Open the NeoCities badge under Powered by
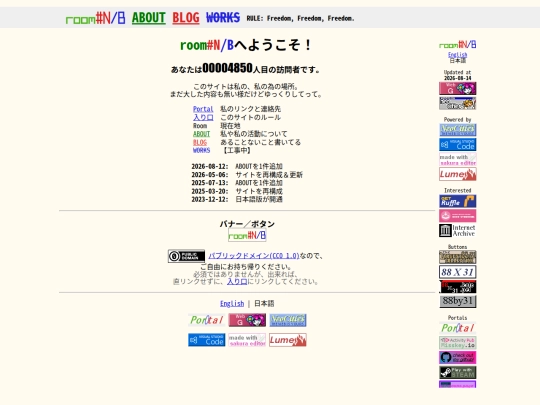This screenshot has height=405, width=540. [x=458, y=130]
